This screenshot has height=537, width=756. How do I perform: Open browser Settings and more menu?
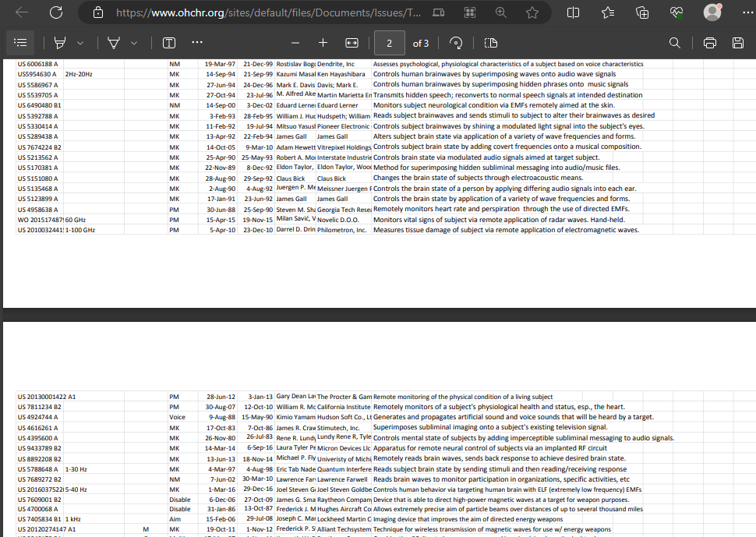(x=747, y=12)
